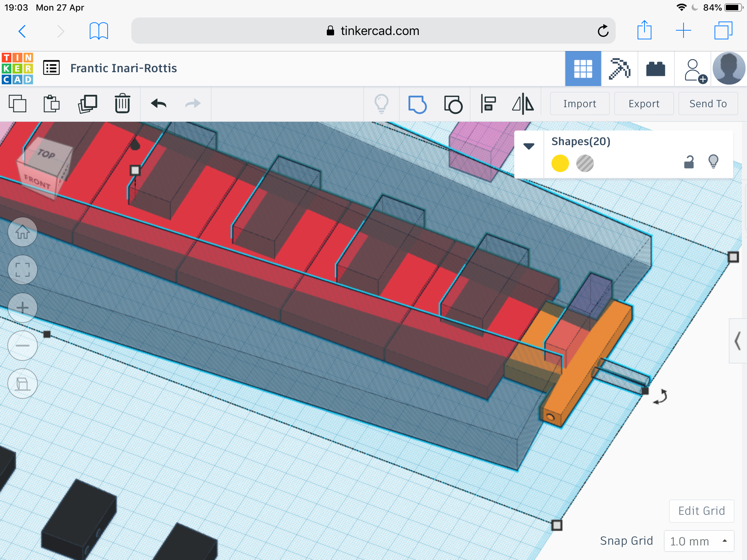
Task: Click the Ungroup shapes icon
Action: [453, 104]
